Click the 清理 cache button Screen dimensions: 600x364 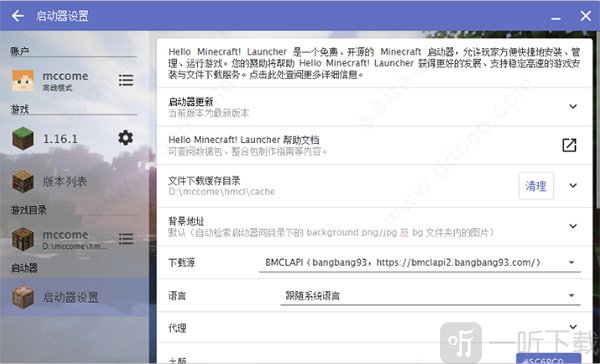point(536,186)
